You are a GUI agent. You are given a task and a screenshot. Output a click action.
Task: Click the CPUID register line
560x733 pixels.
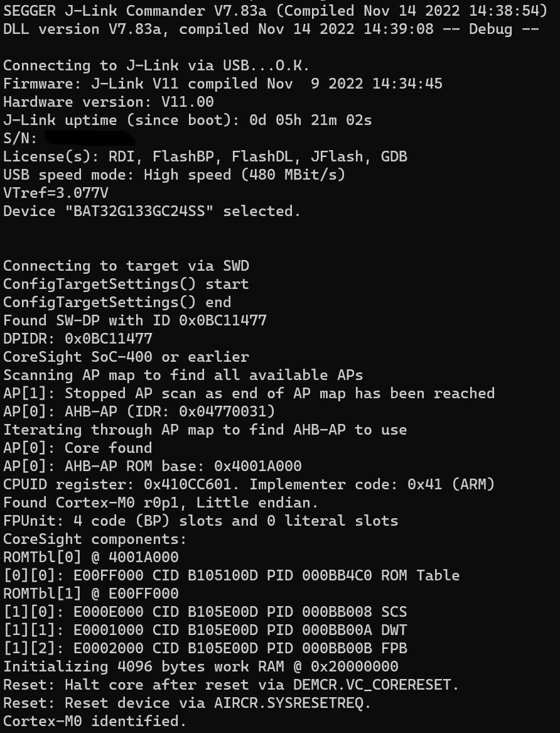point(249,484)
